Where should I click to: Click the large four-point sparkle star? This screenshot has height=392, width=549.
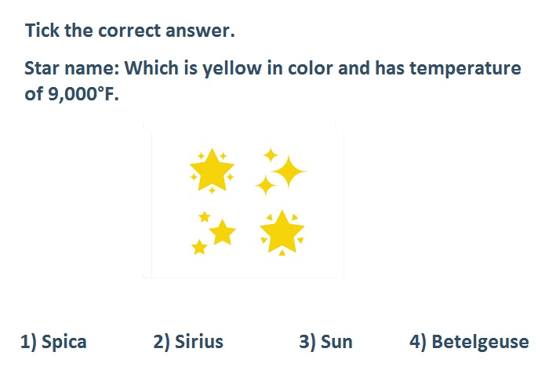(x=289, y=172)
